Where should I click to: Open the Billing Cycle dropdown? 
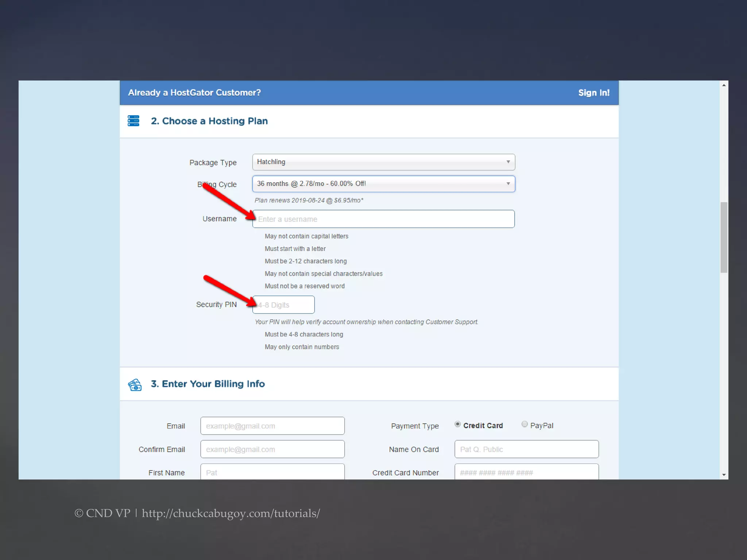pyautogui.click(x=383, y=184)
